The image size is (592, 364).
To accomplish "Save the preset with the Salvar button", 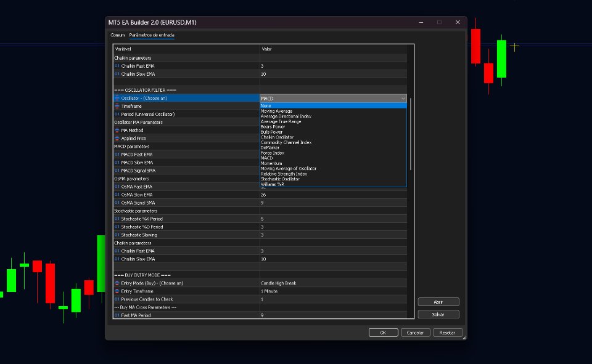I will click(x=438, y=315).
